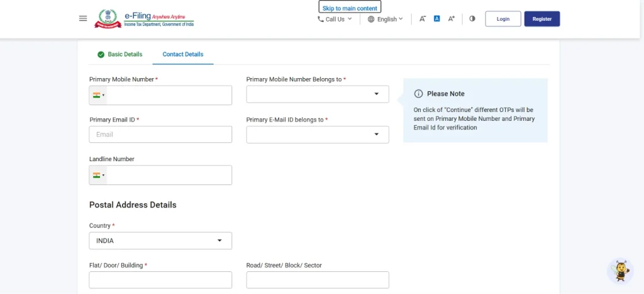Viewport: 644px width, 294px height.
Task: Open Primary E-Mail ID belongs to dropdown
Action: [x=318, y=135]
